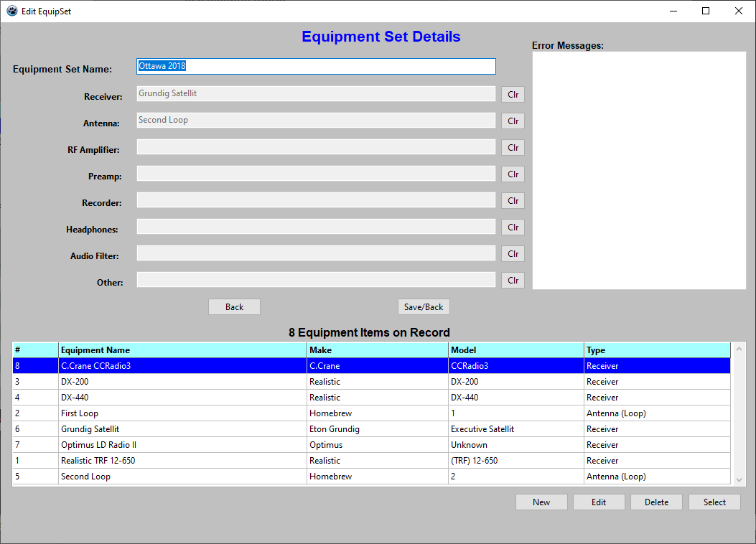Delete the selected equipment item
The width and height of the screenshot is (756, 544).
pyautogui.click(x=656, y=502)
